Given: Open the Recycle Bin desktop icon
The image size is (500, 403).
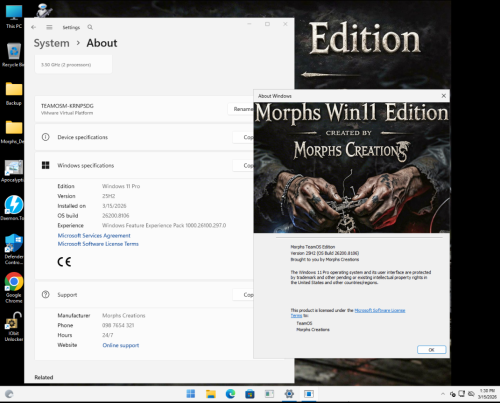Looking at the screenshot, I should (14, 55).
